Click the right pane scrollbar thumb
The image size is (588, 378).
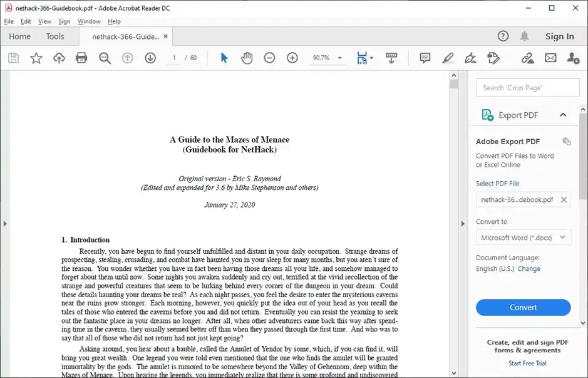tap(583, 157)
